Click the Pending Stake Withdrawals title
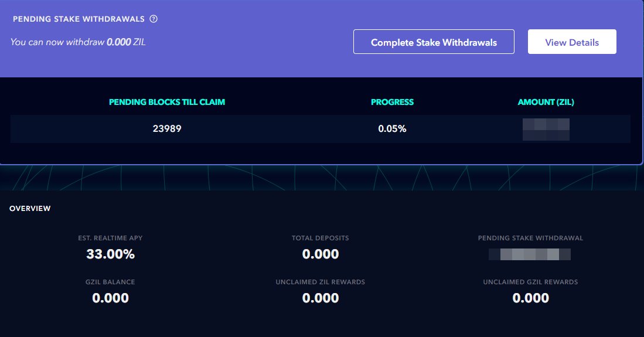Screen dimensions: 644x337 tap(79, 19)
